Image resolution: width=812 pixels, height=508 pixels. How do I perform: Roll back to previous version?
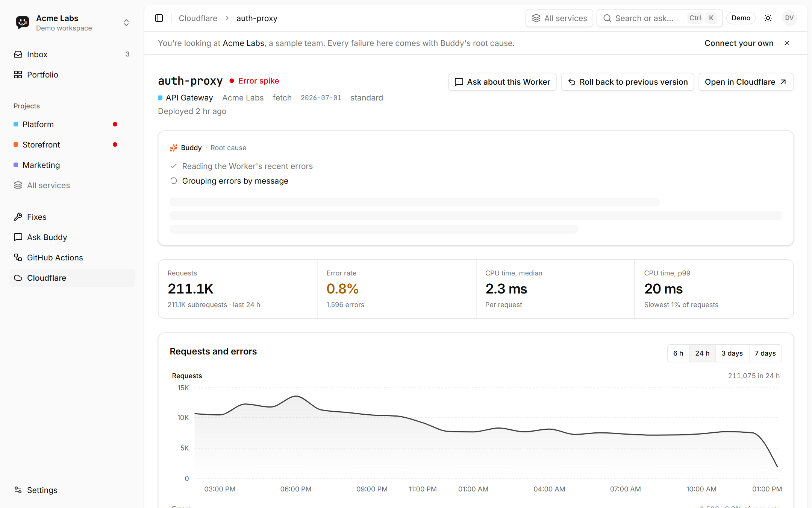pyautogui.click(x=627, y=82)
